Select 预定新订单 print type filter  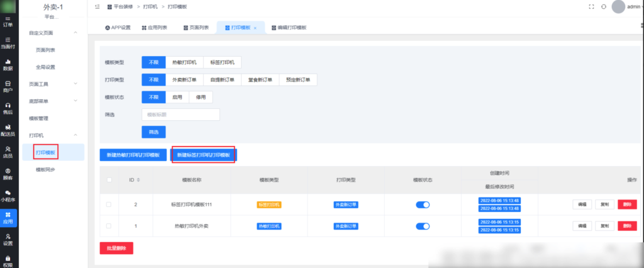(298, 80)
